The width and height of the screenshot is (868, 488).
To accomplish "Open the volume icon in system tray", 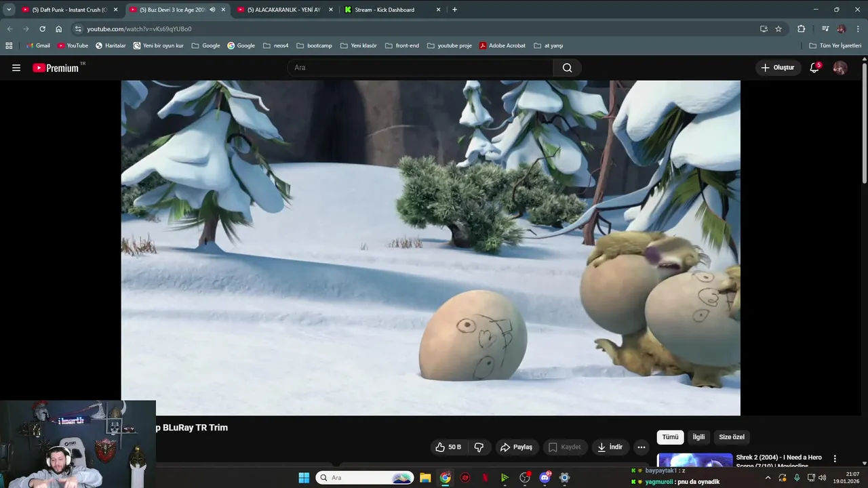I will pyautogui.click(x=822, y=478).
